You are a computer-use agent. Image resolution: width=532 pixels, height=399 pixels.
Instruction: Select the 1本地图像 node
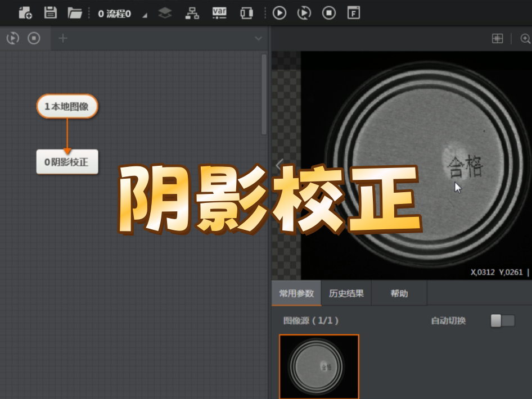(x=67, y=106)
